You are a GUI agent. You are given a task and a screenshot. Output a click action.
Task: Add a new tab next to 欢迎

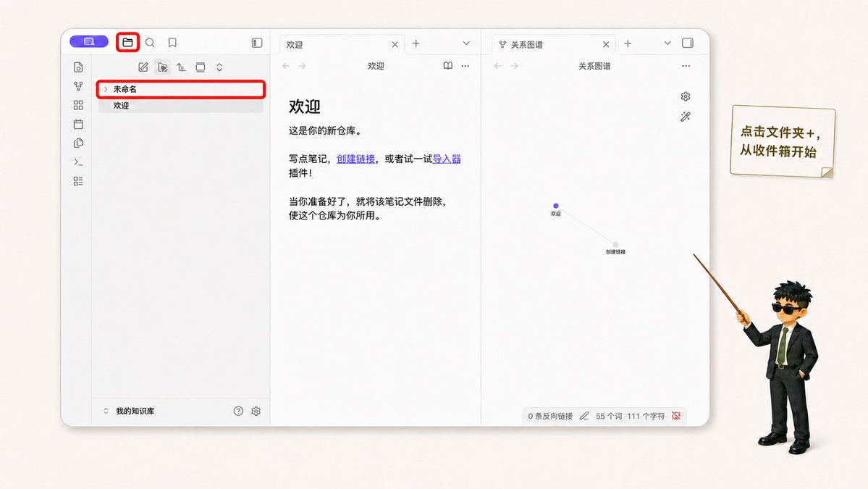click(416, 43)
